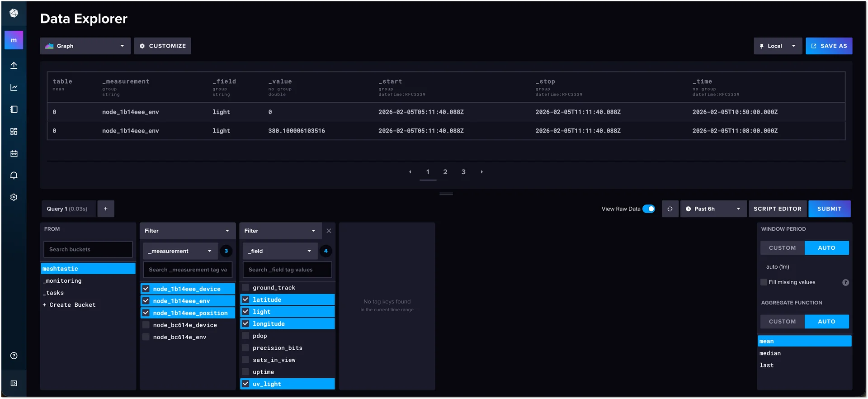Select the last aggregate function
The width and height of the screenshot is (868, 399).
[805, 366]
